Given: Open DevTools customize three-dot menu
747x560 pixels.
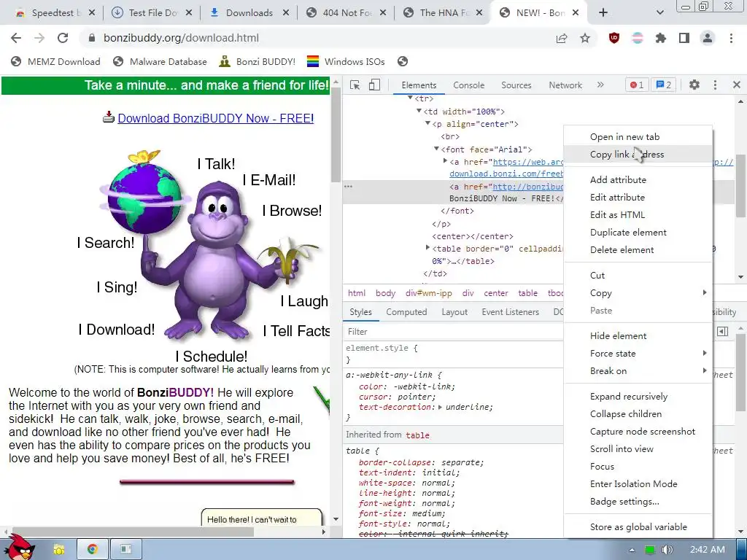Looking at the screenshot, I should (x=715, y=85).
